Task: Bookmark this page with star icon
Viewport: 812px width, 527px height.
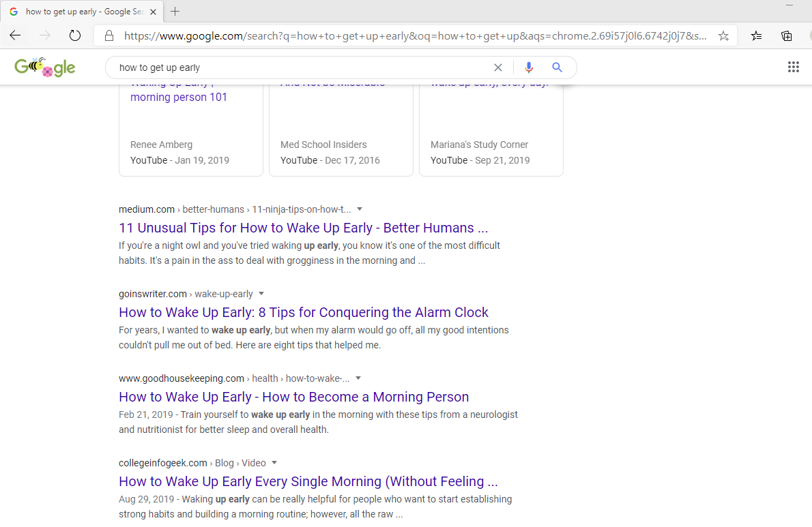Action: tap(723, 35)
